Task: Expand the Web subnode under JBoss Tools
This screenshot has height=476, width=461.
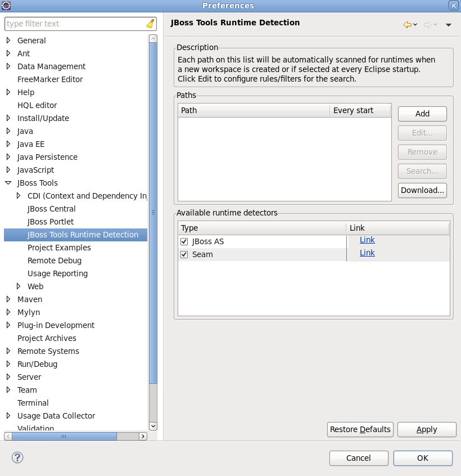Action: (x=19, y=286)
